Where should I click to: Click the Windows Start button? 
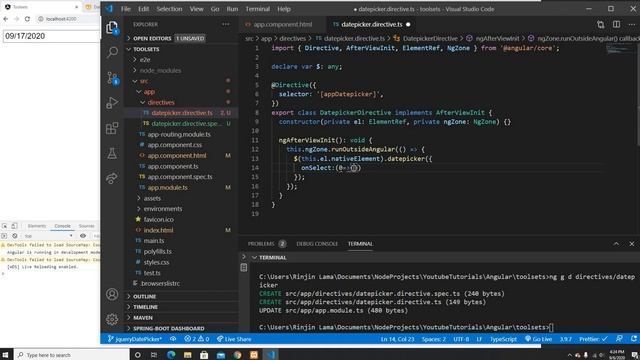(6, 355)
